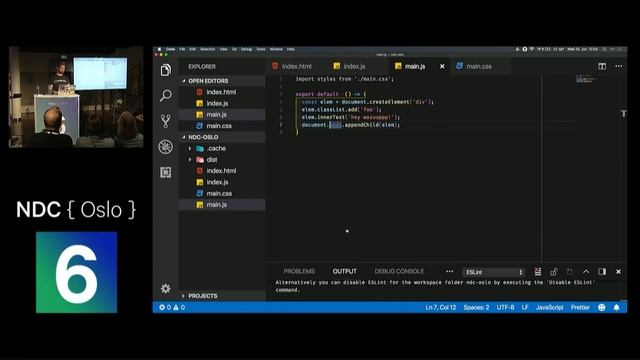The width and height of the screenshot is (640, 360).
Task: Open the Search view in the activity bar
Action: (x=165, y=96)
